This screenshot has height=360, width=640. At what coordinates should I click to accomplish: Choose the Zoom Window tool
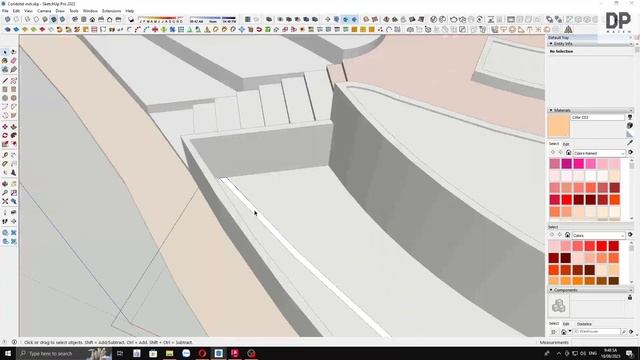coord(13,192)
